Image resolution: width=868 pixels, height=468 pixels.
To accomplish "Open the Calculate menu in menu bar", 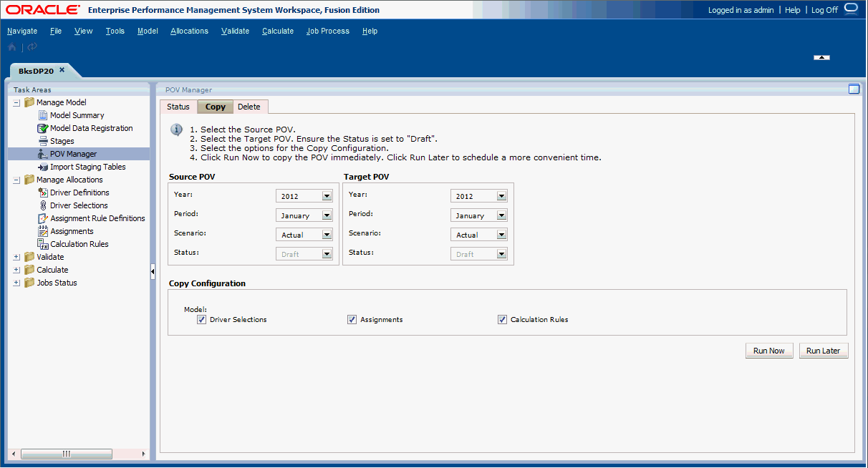I will tap(278, 31).
